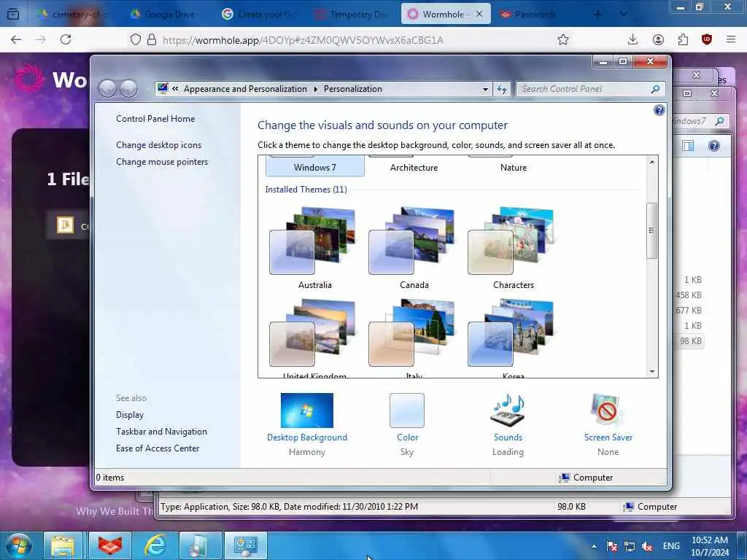Open Taskbar and Navigation link
Viewport: 747px width, 560px height.
161,432
